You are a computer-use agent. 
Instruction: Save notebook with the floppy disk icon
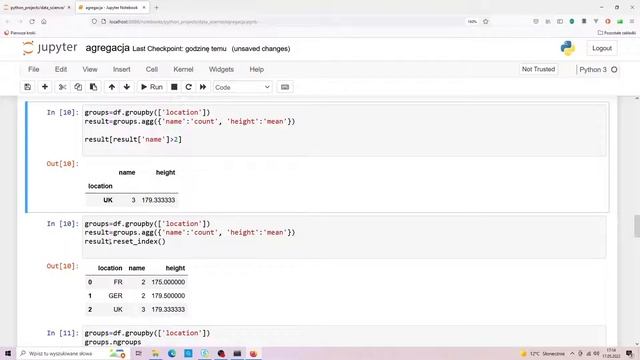(27, 87)
